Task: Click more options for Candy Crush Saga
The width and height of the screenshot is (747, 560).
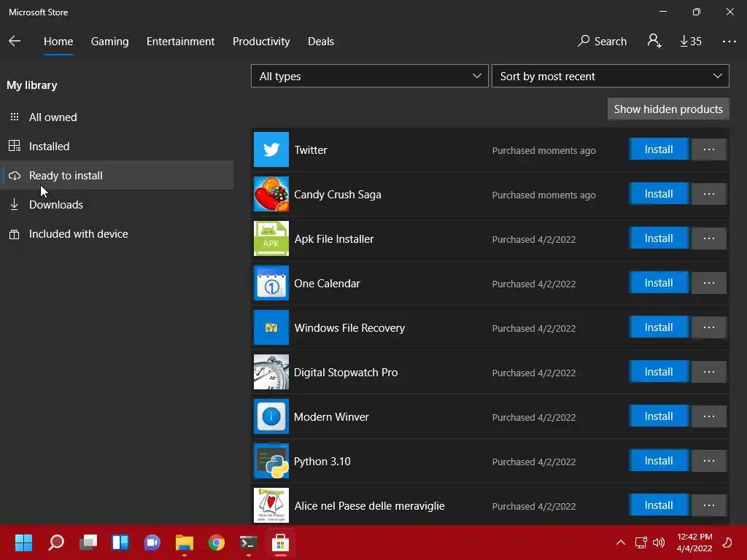Action: click(x=709, y=194)
